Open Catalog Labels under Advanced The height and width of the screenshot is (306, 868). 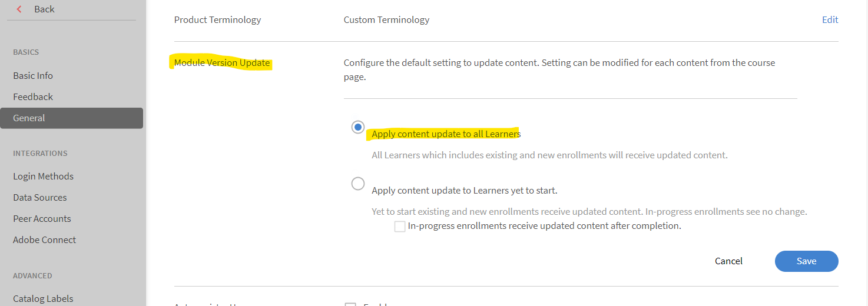43,299
